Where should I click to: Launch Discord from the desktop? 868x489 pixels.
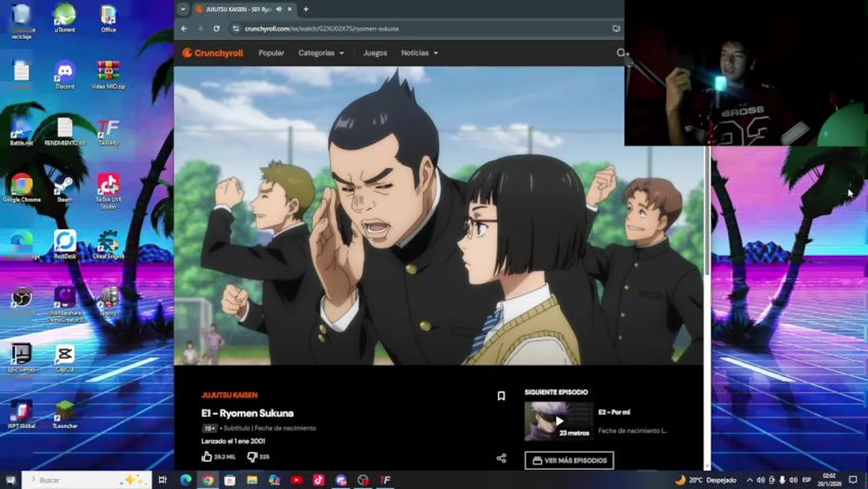(65, 75)
